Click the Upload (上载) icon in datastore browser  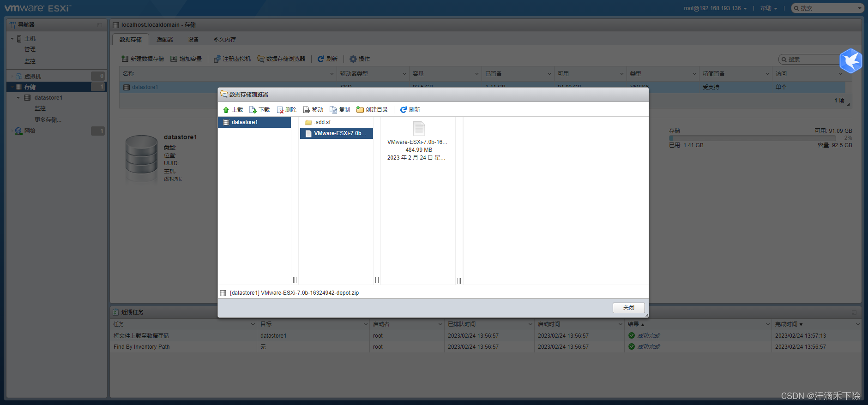point(226,110)
